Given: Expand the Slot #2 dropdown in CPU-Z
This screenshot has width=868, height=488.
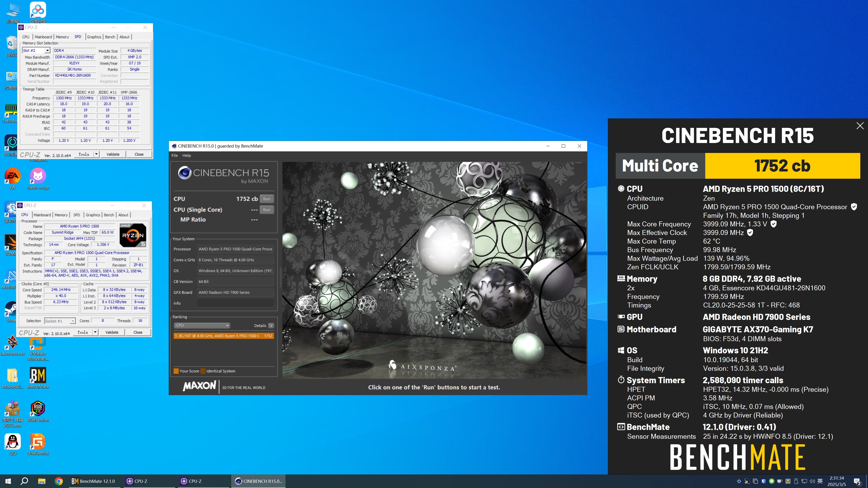Looking at the screenshot, I should 47,51.
